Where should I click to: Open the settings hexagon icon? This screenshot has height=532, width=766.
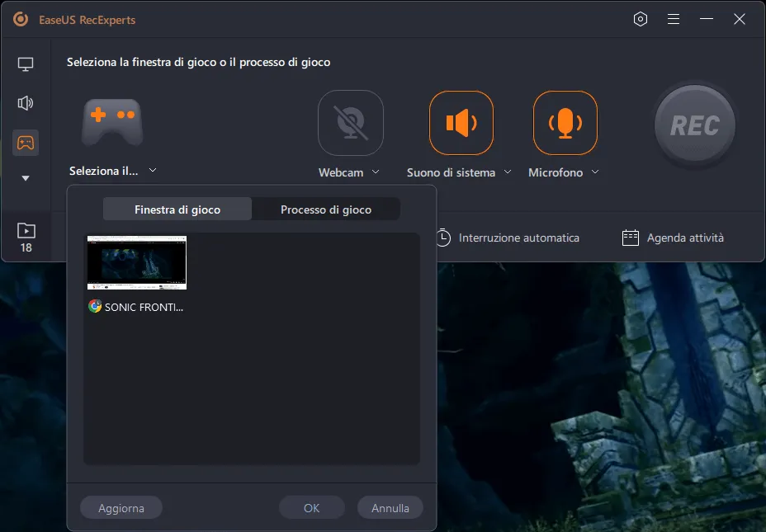coord(641,19)
